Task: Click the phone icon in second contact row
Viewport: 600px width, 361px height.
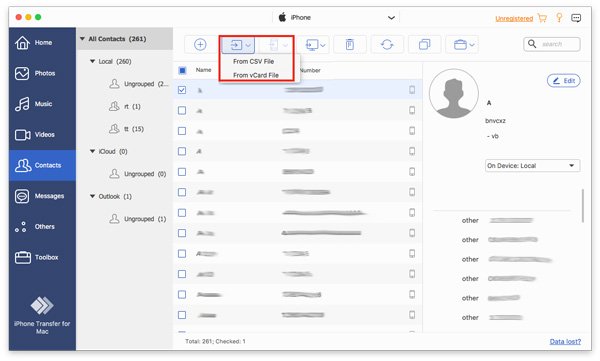Action: click(x=412, y=110)
